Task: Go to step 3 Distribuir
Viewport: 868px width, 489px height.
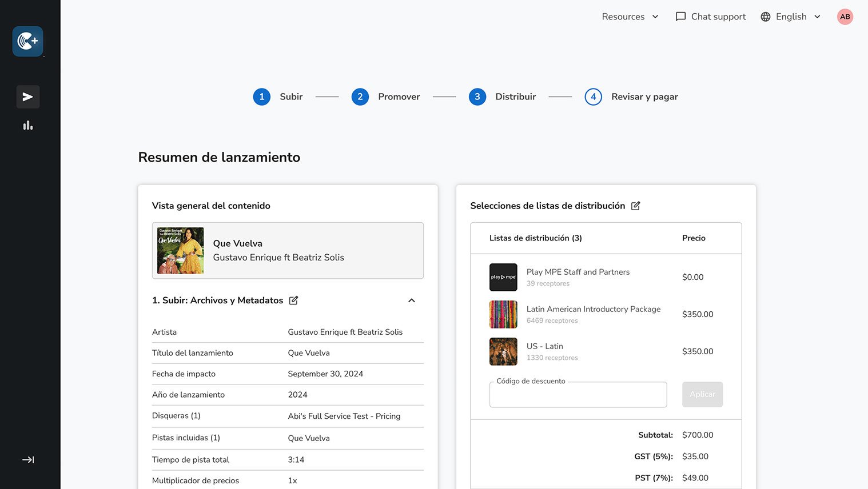Action: pos(477,97)
